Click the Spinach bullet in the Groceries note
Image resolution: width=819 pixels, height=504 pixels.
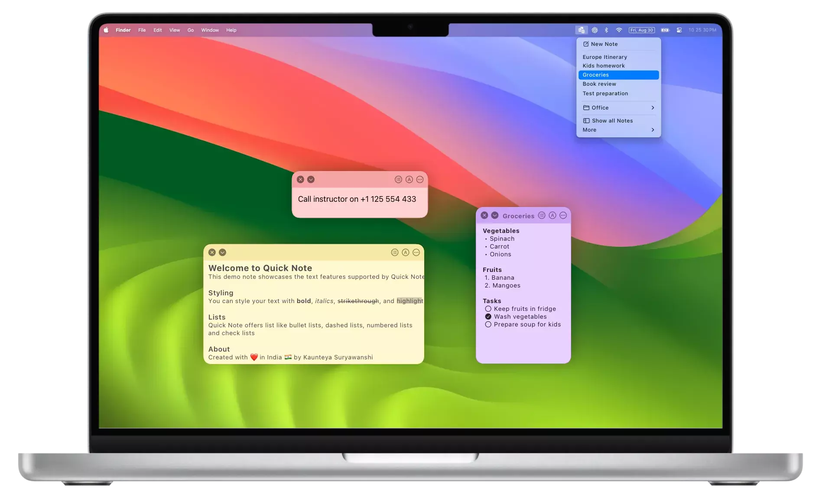502,239
